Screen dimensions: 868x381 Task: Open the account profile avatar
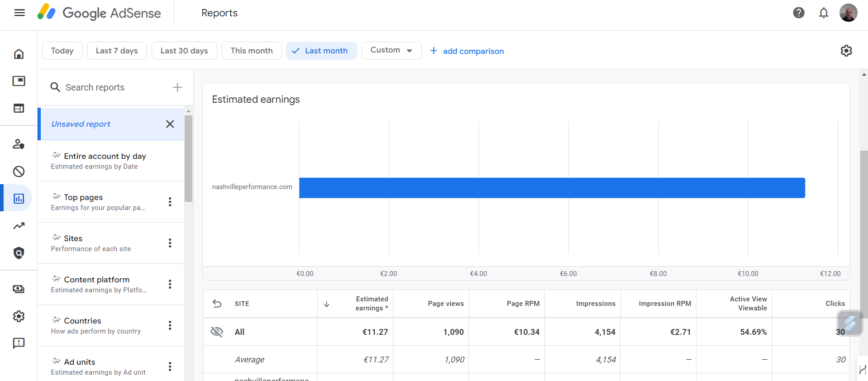click(x=848, y=13)
